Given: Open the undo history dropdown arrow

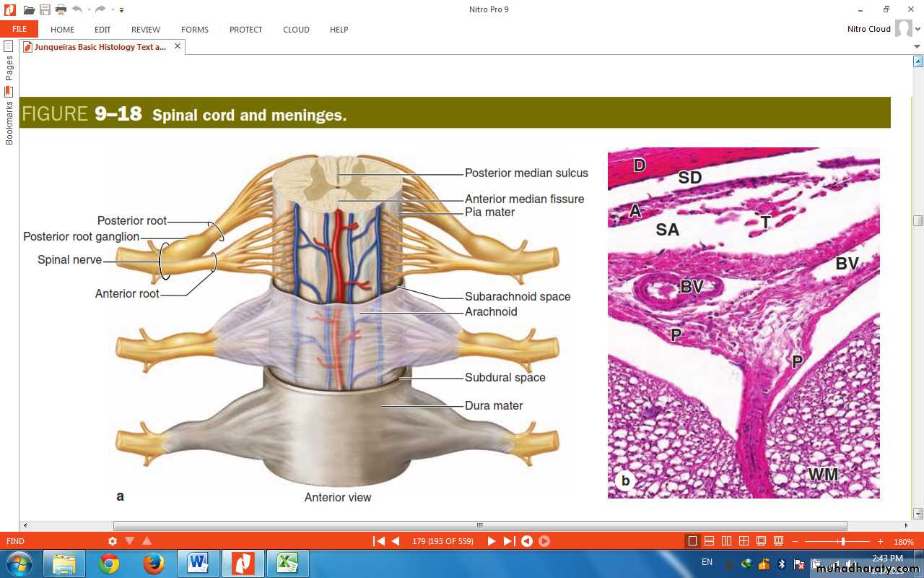Looking at the screenshot, I should tap(88, 10).
